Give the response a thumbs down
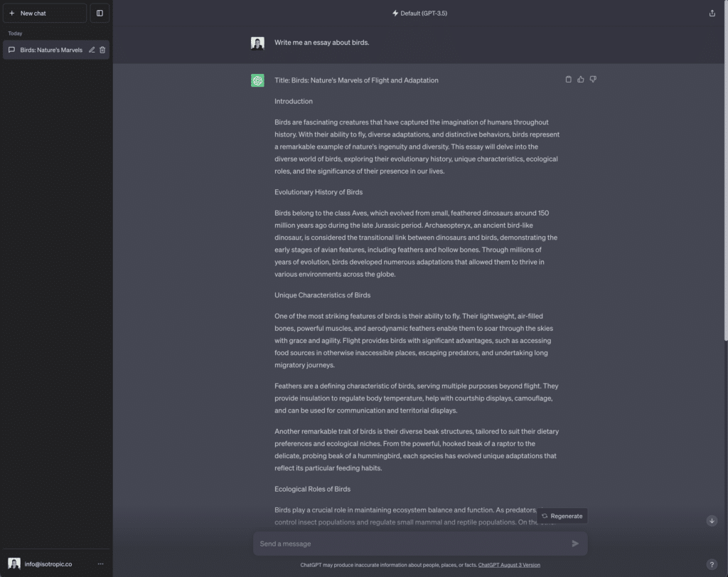The image size is (728, 577). 593,80
